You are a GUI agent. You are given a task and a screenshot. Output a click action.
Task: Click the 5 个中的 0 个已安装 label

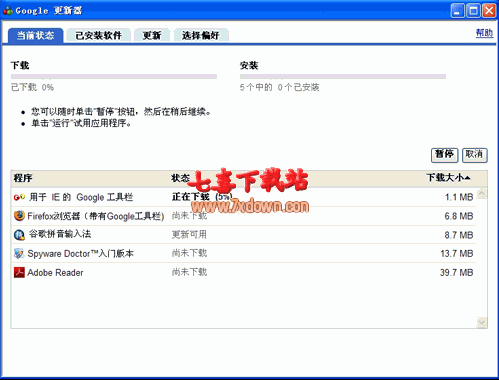(279, 87)
